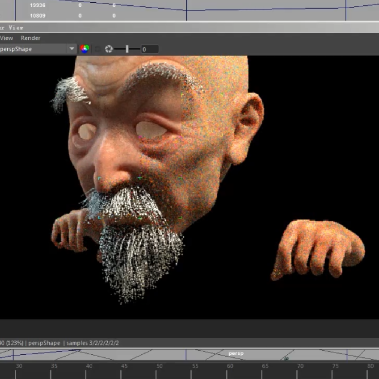This screenshot has width=379, height=379.
Task: Open the Render menu
Action: click(30, 38)
